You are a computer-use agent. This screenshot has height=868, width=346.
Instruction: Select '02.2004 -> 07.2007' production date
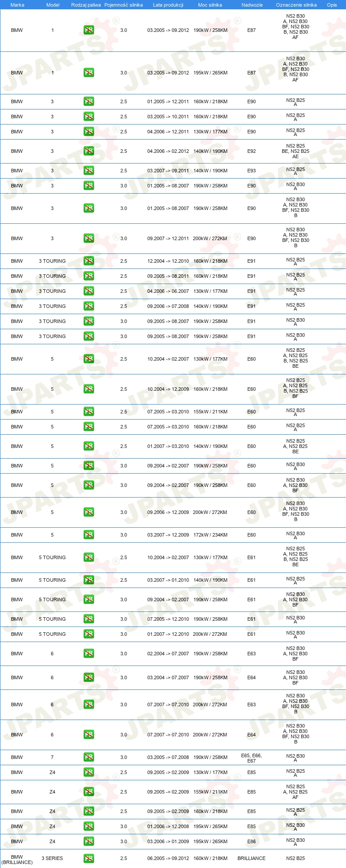[168, 654]
